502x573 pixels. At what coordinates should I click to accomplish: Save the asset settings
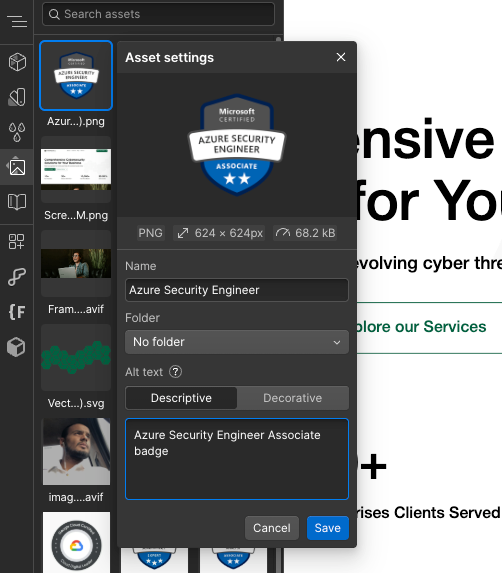coord(328,528)
